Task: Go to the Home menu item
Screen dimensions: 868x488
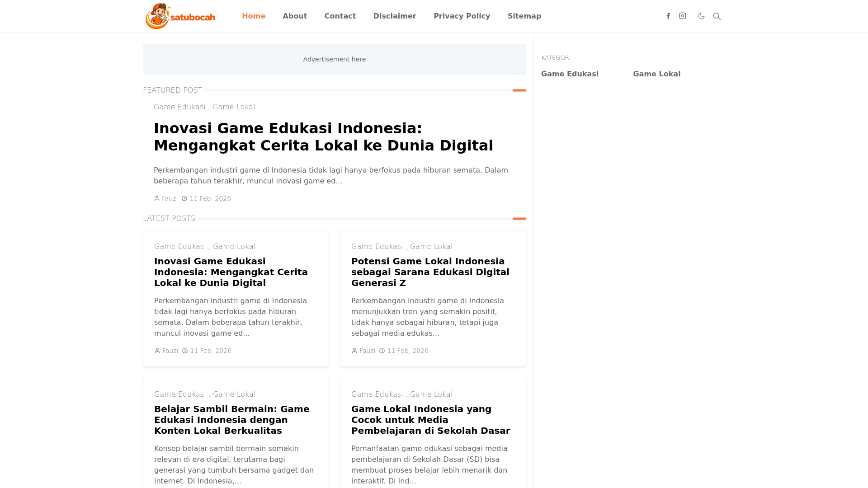Action: tap(254, 16)
